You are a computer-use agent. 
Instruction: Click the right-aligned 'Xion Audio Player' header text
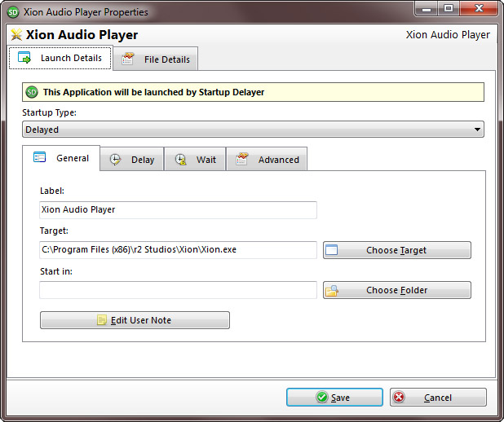(x=448, y=35)
